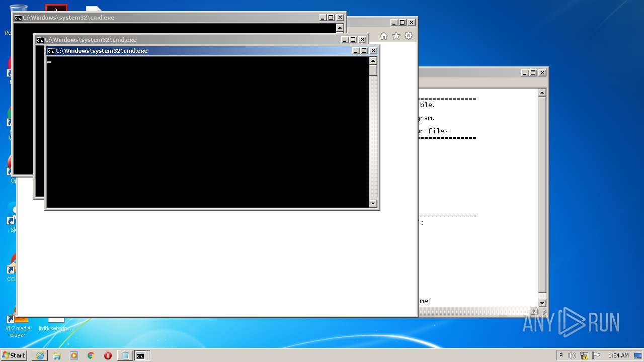Open middle cmd.exe window system menu icon
Viewport: 644px width, 362px height.
click(40, 40)
